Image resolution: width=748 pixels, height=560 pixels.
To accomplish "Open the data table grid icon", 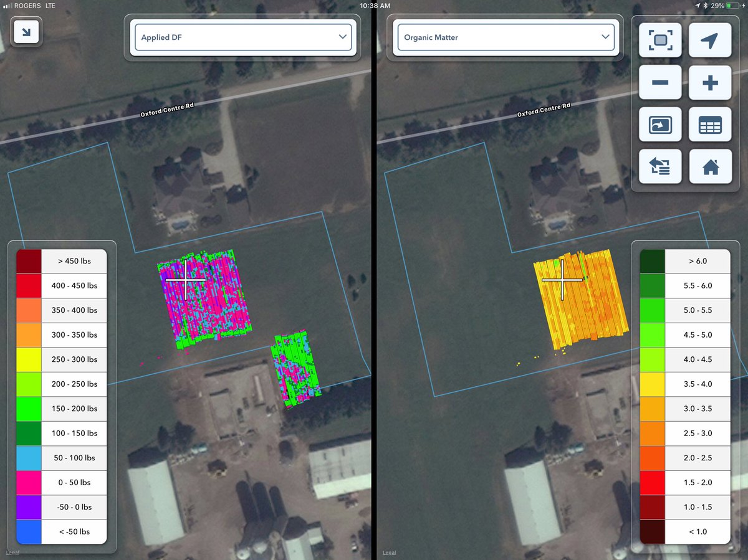I will 710,125.
